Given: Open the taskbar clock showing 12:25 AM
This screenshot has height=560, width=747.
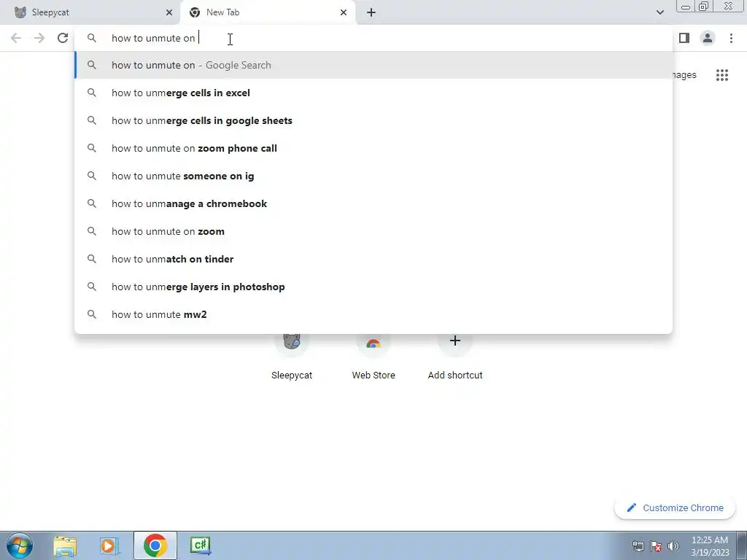Looking at the screenshot, I should [x=710, y=546].
